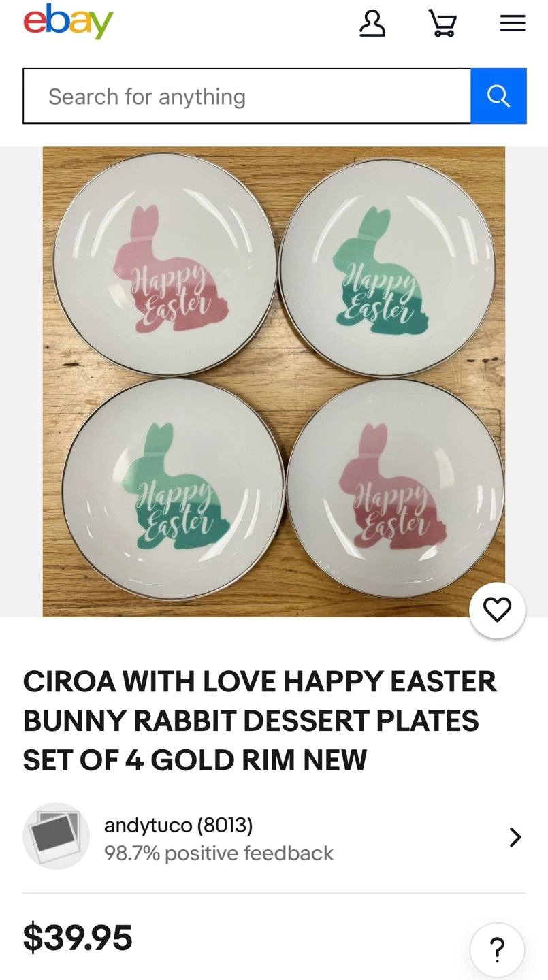
Task: View the shopping cart
Action: pyautogui.click(x=442, y=23)
